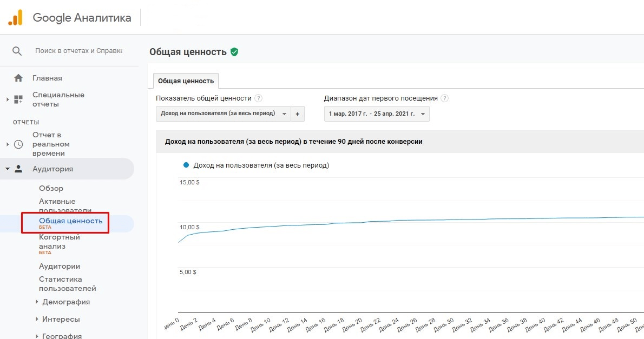Click the blue legend dot for Доход на пользователя
The image size is (644, 339).
(186, 165)
